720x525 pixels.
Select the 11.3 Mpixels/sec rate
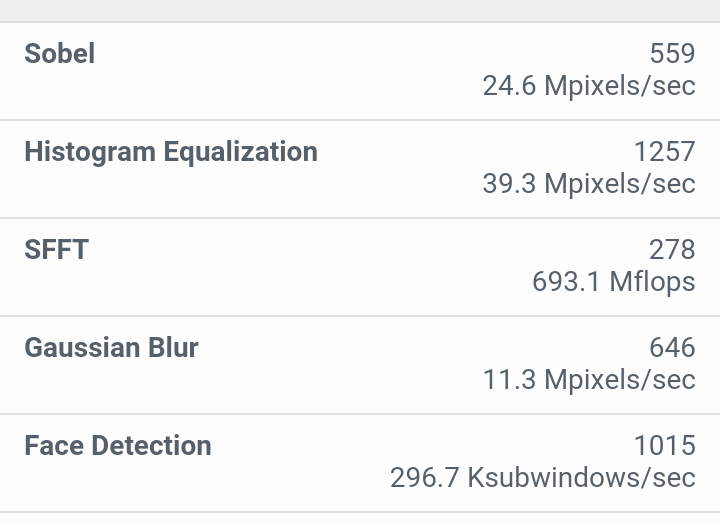[x=588, y=380]
